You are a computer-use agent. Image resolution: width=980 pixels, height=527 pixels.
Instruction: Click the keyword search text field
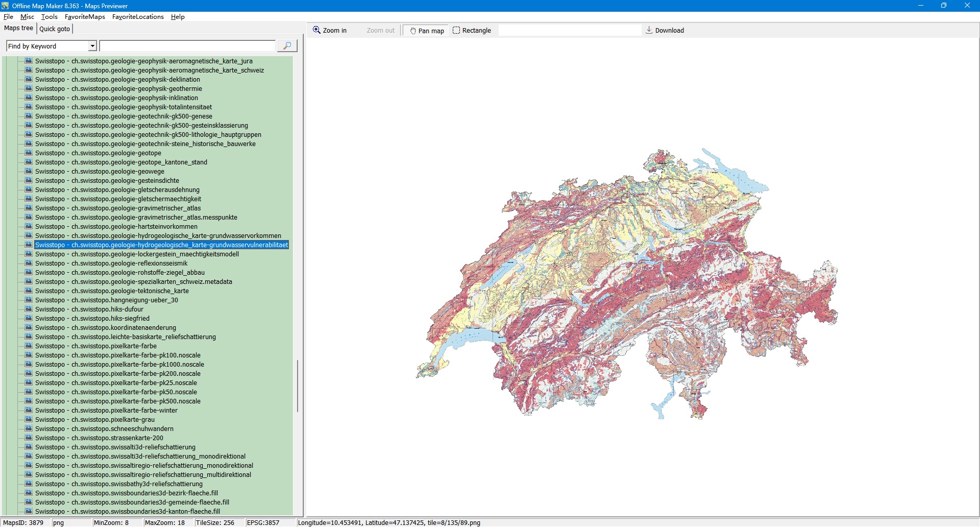click(187, 46)
